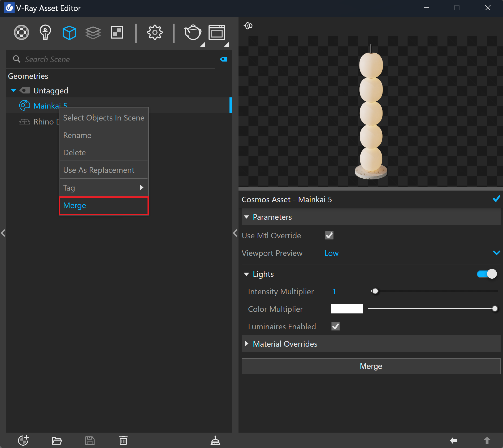The height and width of the screenshot is (448, 503).
Task: Toggle the Use Mtl Override checkbox
Action: [329, 235]
